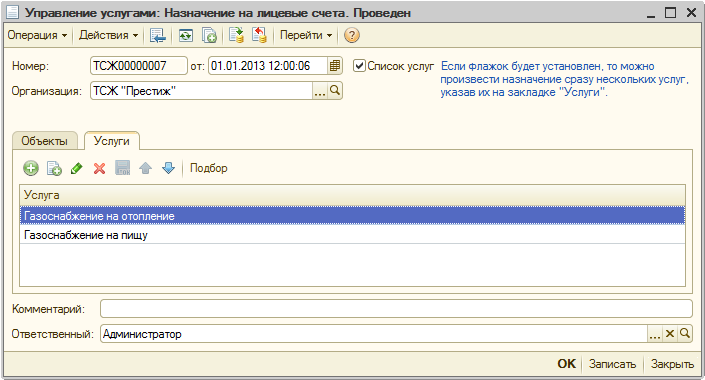Switch to the Услуги tab
This screenshot has width=705, height=380.
tap(112, 141)
